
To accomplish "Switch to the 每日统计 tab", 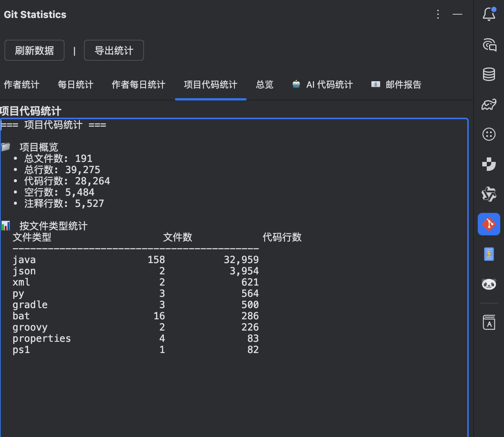I will (75, 85).
